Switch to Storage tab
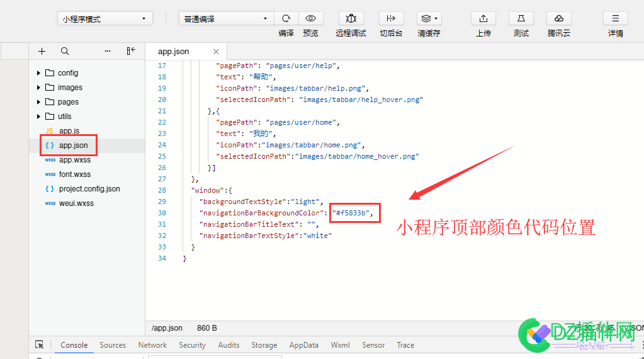 (x=264, y=345)
